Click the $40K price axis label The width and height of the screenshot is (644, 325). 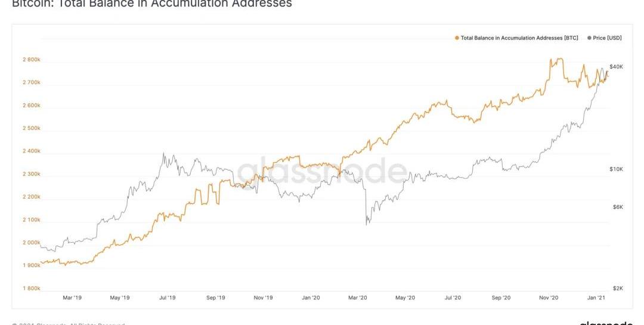[x=616, y=67]
